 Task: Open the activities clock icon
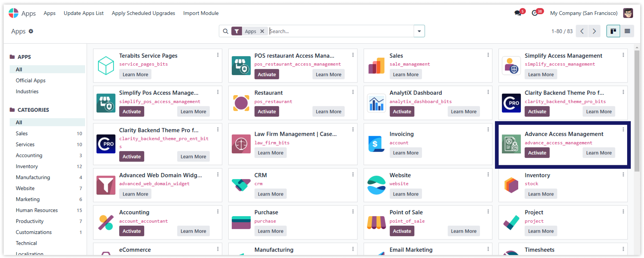pyautogui.click(x=534, y=13)
